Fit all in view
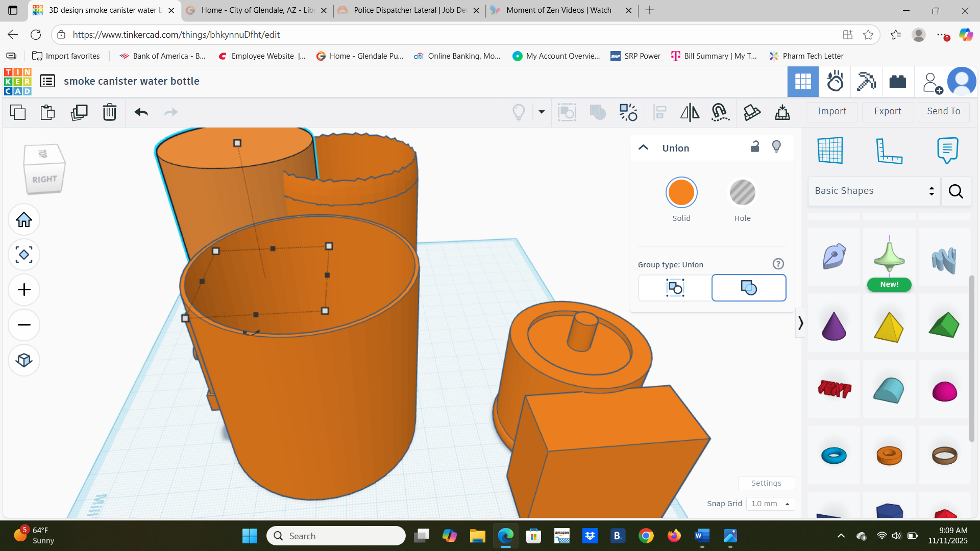Viewport: 980px width, 551px height. tap(24, 255)
